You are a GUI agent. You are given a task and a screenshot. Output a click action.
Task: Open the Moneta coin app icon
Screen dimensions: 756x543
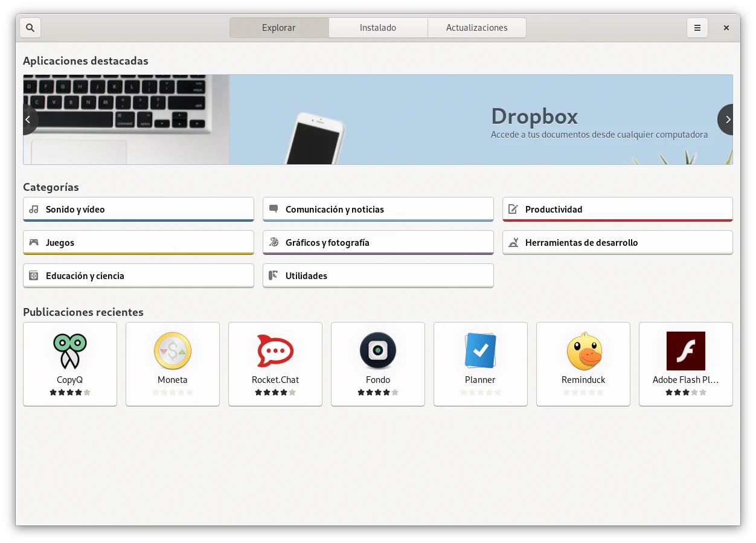coord(173,351)
